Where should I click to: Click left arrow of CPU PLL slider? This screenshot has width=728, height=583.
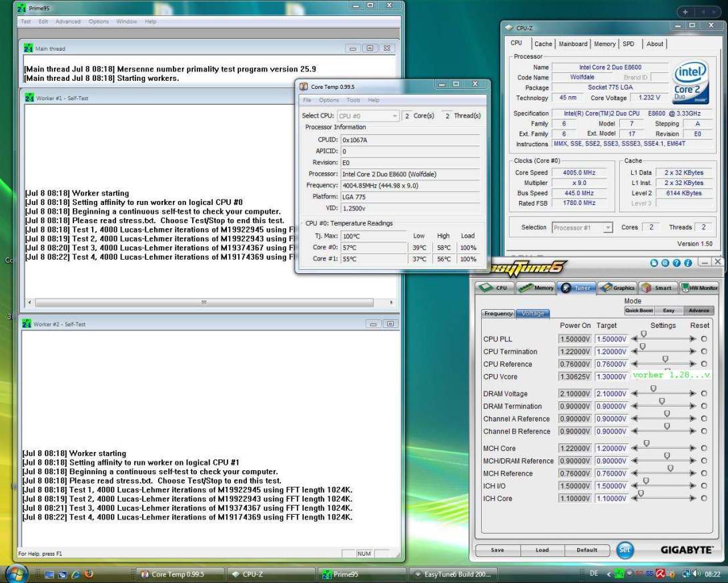(634, 339)
